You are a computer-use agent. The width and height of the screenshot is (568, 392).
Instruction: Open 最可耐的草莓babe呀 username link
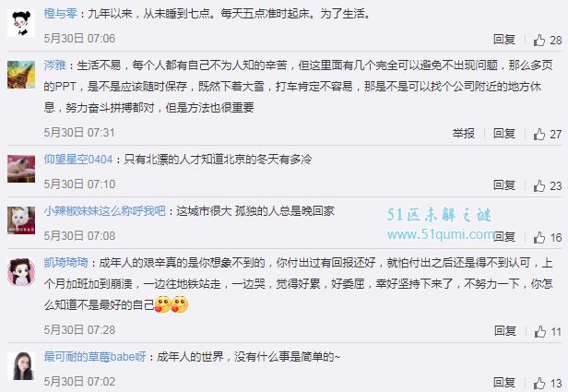point(95,357)
